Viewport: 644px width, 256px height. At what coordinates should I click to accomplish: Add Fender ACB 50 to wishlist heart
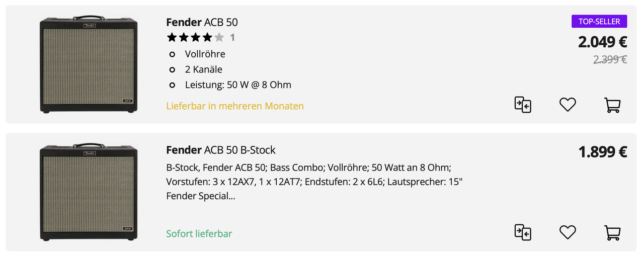[x=568, y=105]
